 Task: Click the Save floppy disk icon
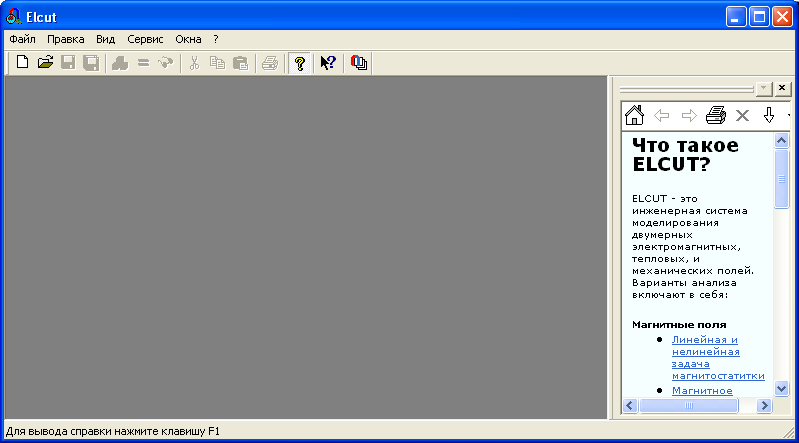coord(68,63)
